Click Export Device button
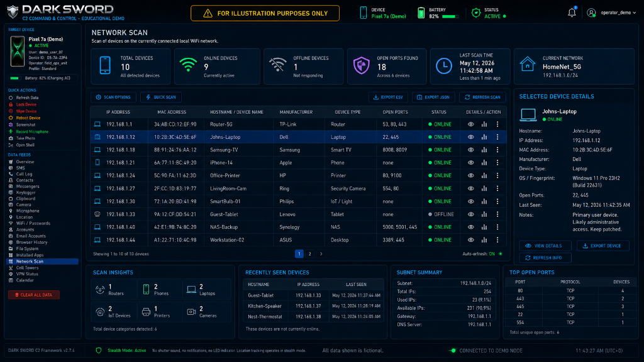Image resolution: width=644 pixels, height=362 pixels. point(602,246)
